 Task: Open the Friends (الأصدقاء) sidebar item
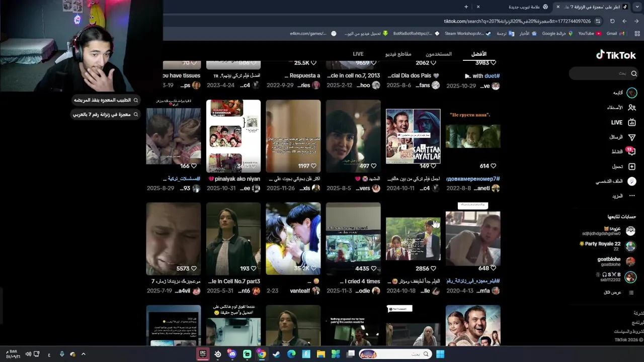(621, 107)
